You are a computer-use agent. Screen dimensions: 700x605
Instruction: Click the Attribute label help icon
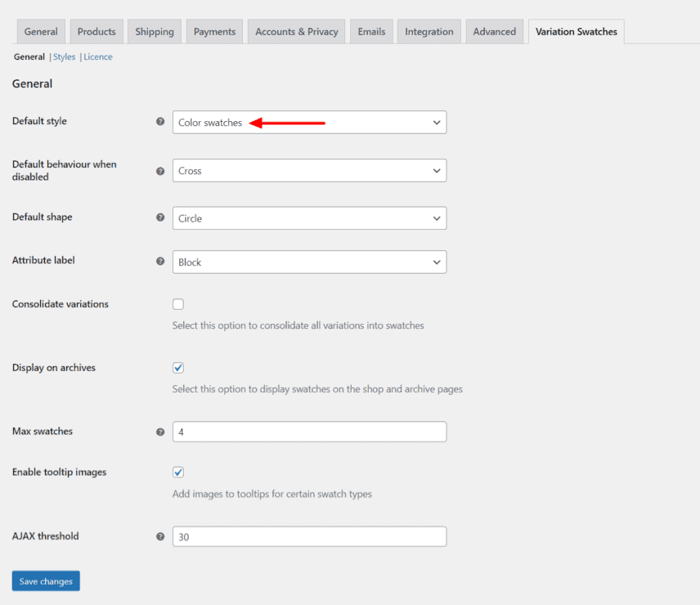(160, 260)
